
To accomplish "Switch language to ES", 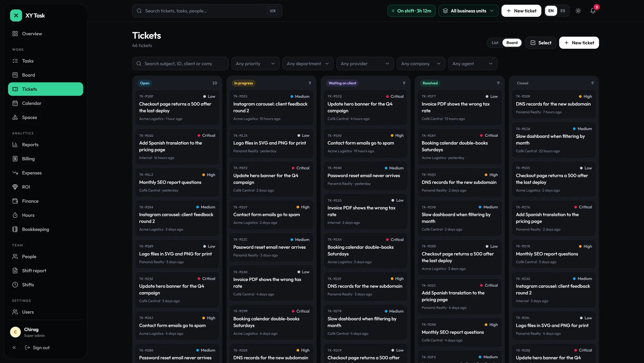I will [x=563, y=11].
